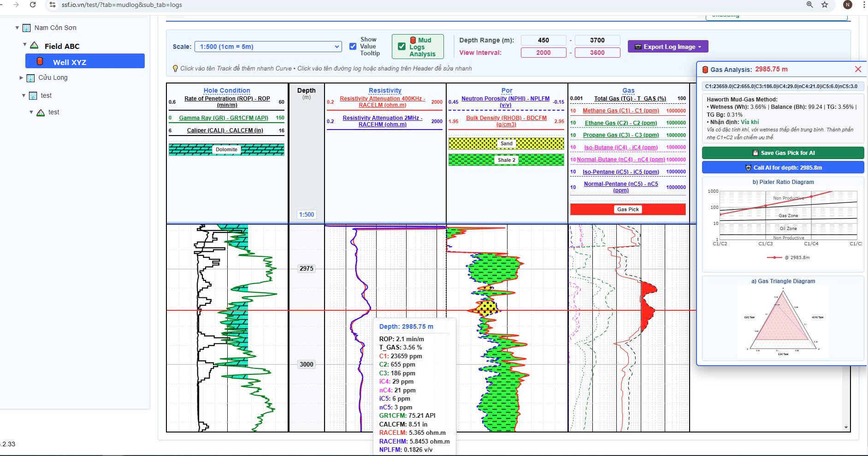This screenshot has width=868, height=456.
Task: Click the View Interval start field 2000
Action: (x=543, y=53)
